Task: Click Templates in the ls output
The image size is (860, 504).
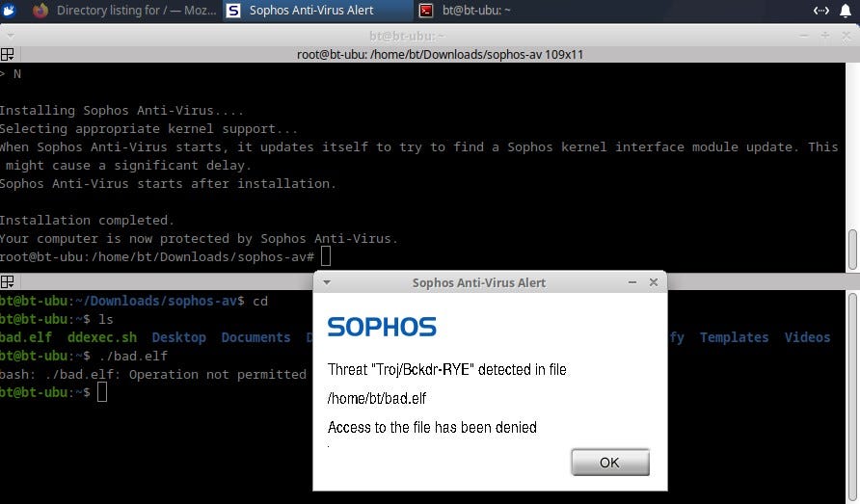Action: (734, 337)
